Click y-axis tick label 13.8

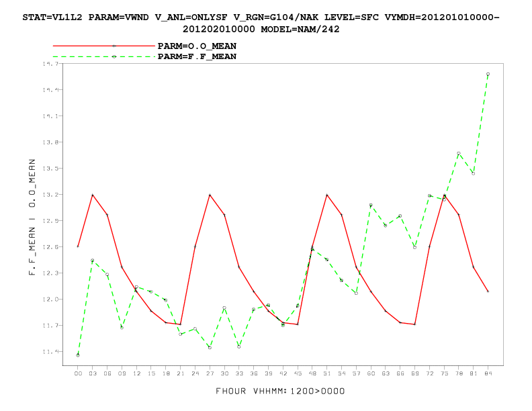tap(50, 142)
